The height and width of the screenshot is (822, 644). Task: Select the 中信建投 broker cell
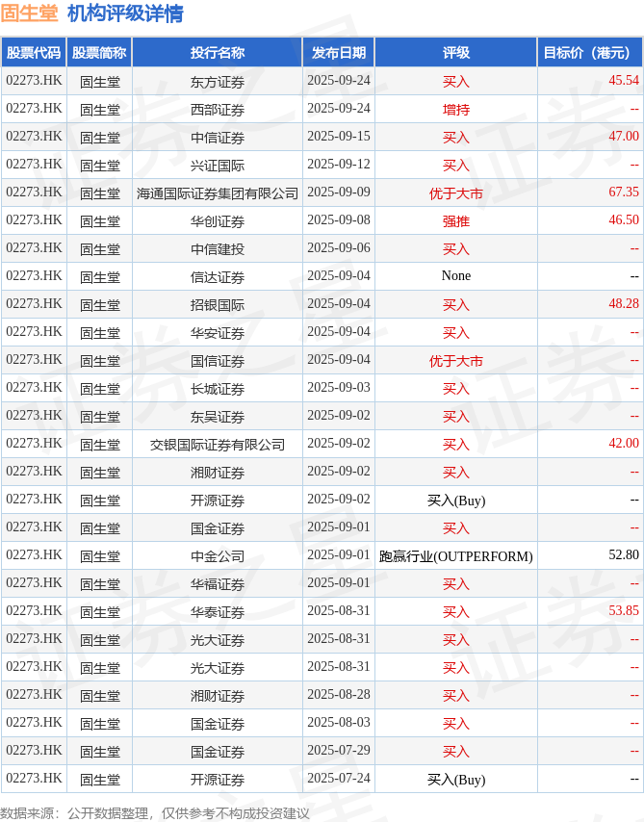[218, 248]
